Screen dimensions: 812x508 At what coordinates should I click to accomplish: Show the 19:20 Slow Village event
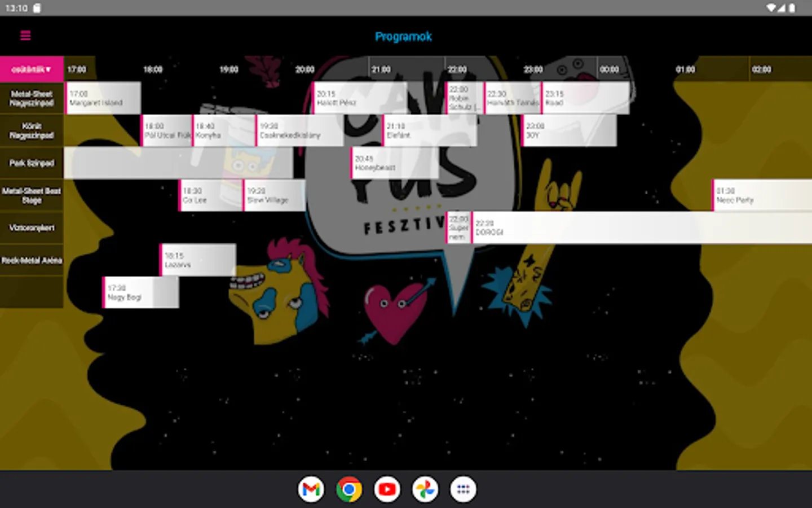(275, 195)
